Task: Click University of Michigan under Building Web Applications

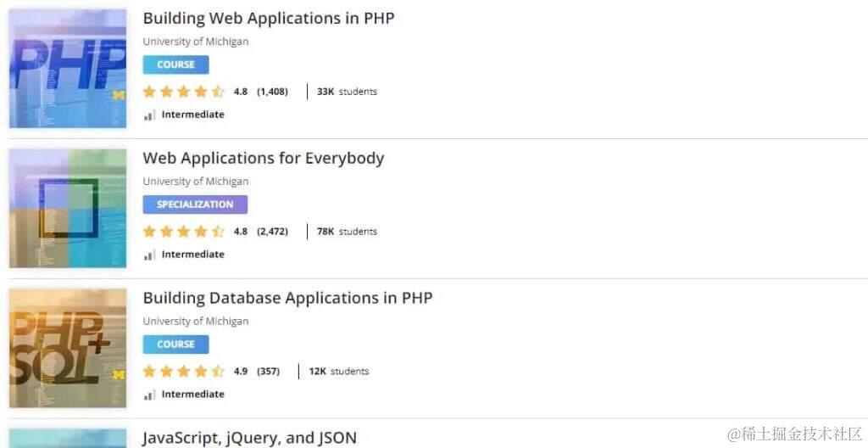Action: pos(196,42)
